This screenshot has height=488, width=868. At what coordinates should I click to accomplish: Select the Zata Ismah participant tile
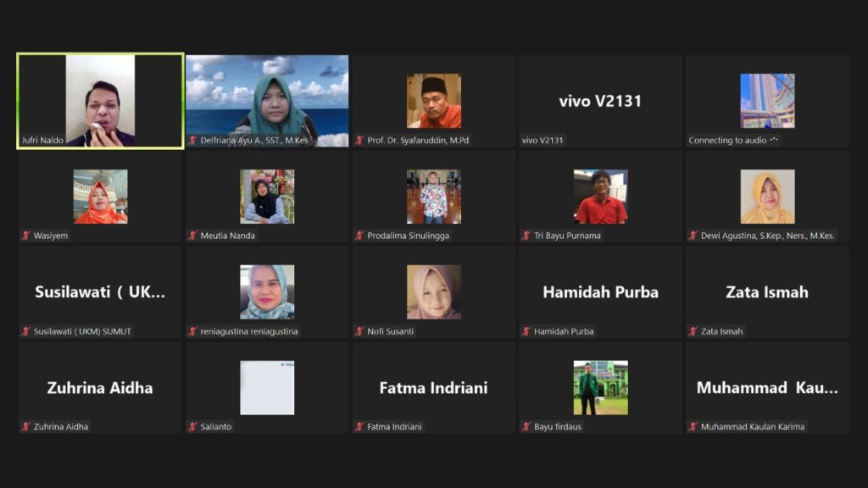pyautogui.click(x=767, y=292)
